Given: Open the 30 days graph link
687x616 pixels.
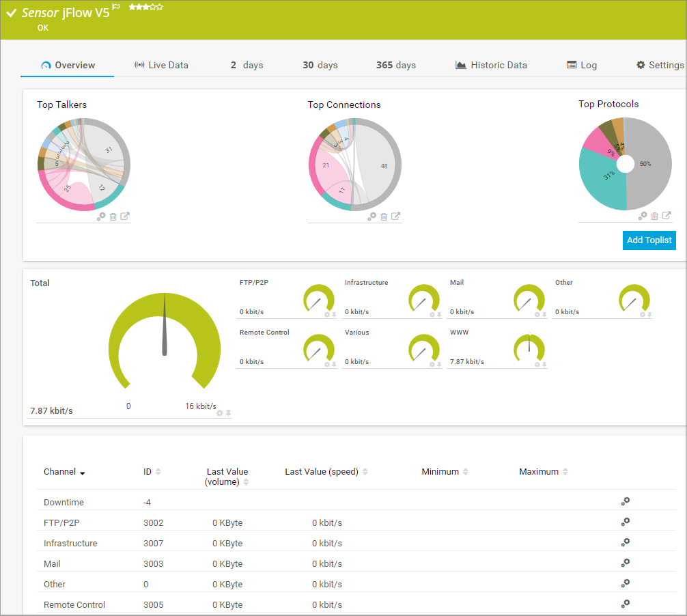Looking at the screenshot, I should [x=320, y=65].
